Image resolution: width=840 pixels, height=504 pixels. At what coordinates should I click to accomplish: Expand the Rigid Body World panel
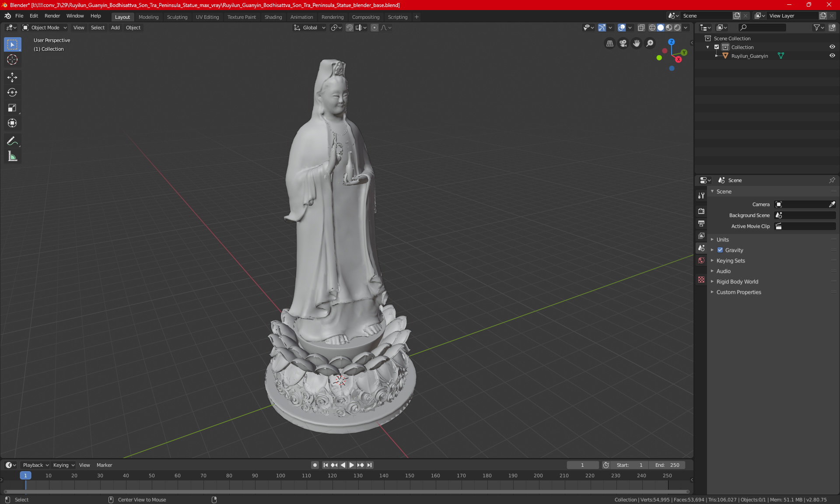737,282
